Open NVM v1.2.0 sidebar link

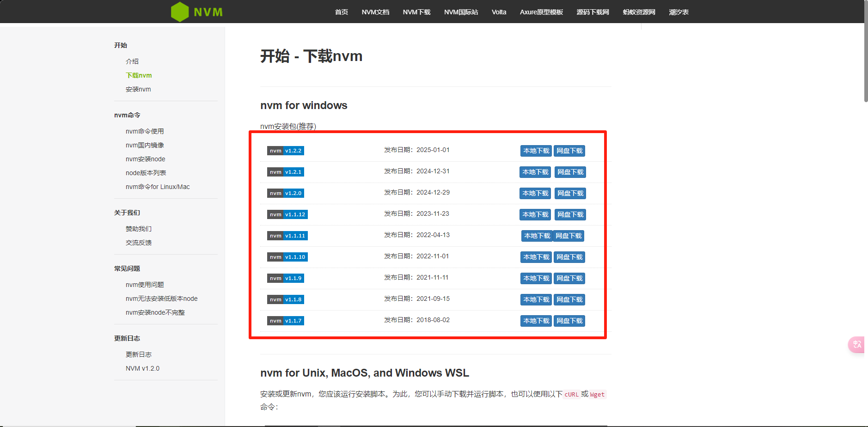142,368
